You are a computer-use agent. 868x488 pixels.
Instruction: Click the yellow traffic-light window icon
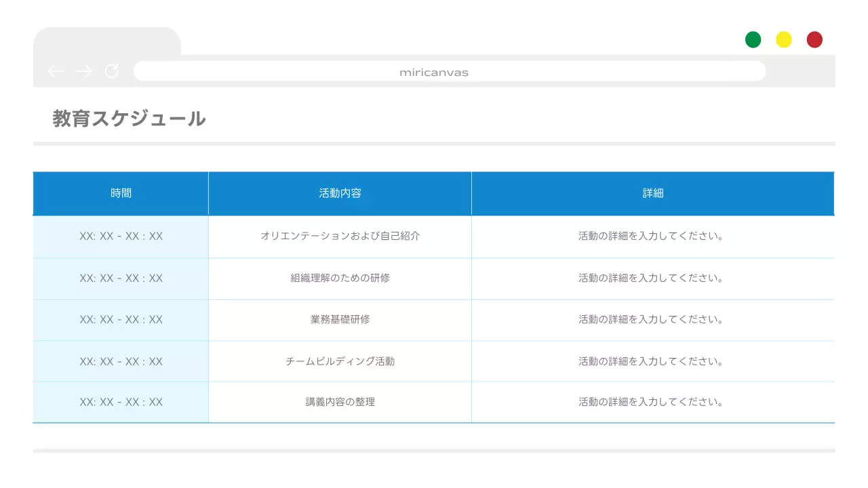click(x=783, y=39)
